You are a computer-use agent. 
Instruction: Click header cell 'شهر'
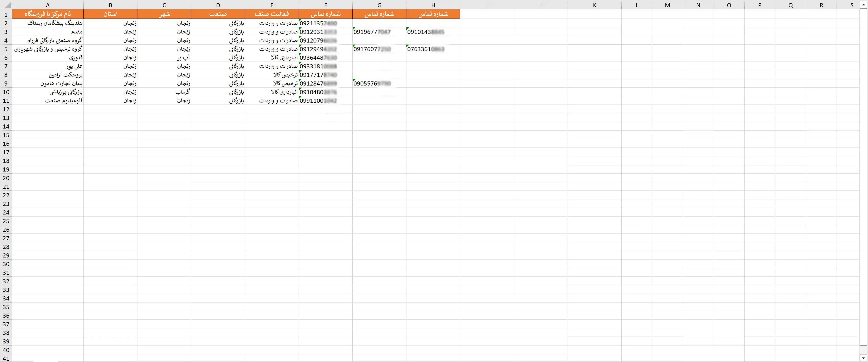tap(164, 14)
